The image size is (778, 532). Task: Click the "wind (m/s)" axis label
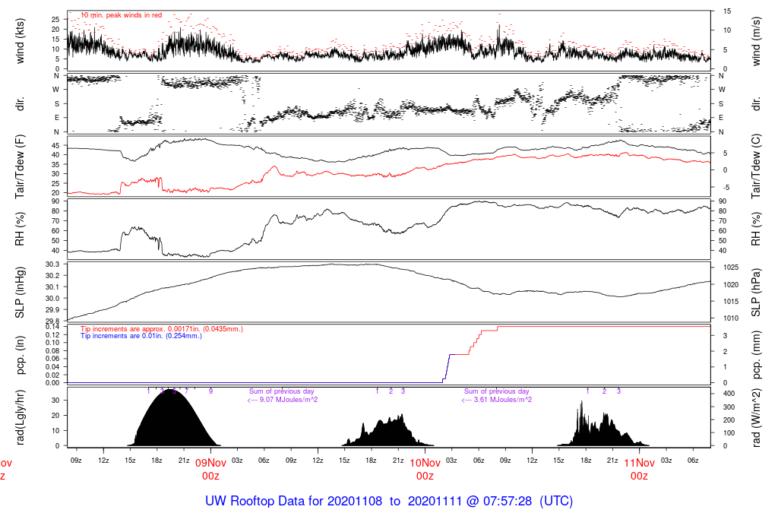pos(756,41)
